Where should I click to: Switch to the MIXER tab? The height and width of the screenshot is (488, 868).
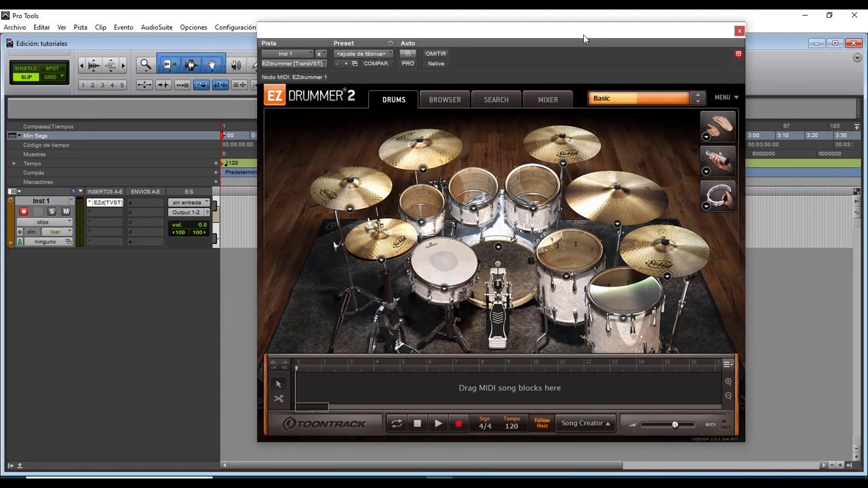click(x=548, y=100)
